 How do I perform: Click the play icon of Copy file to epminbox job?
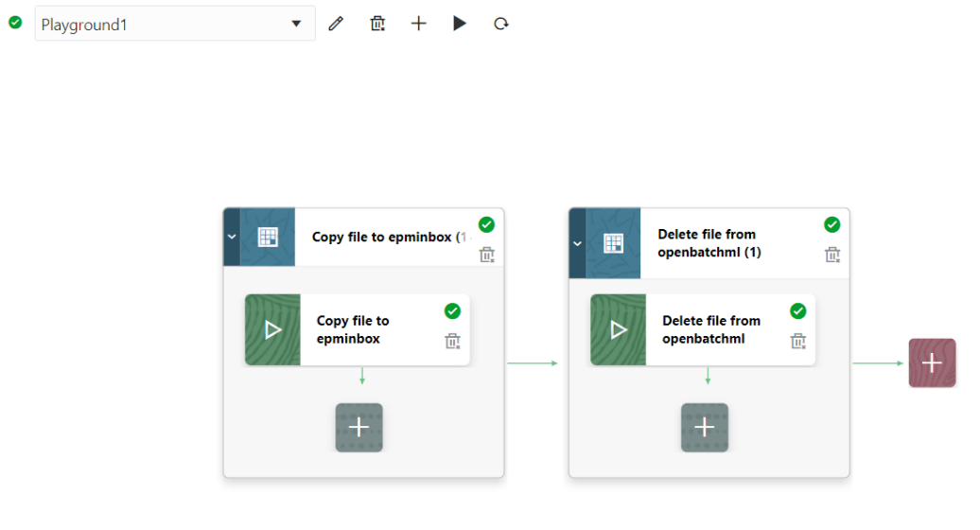[x=272, y=329]
